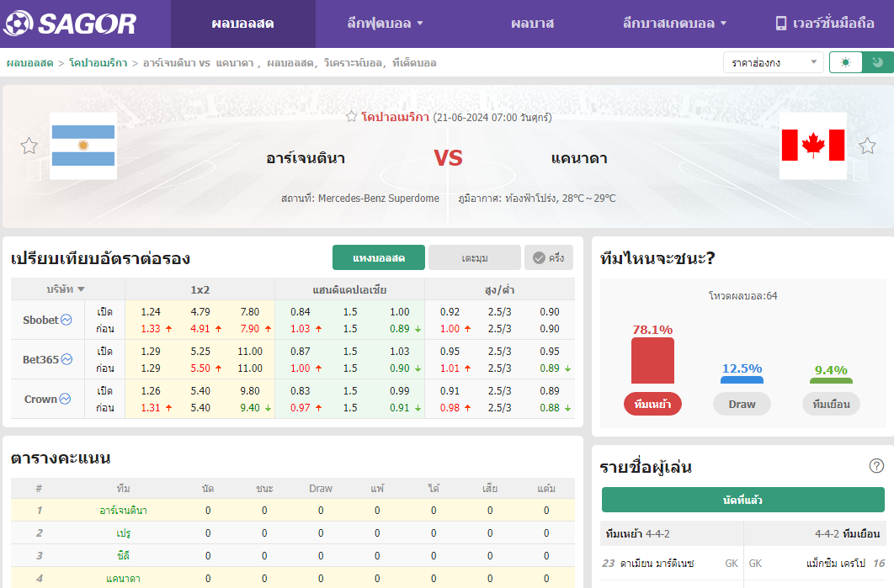
Task: Star the โคปาอเมริกา league title
Action: 351,117
